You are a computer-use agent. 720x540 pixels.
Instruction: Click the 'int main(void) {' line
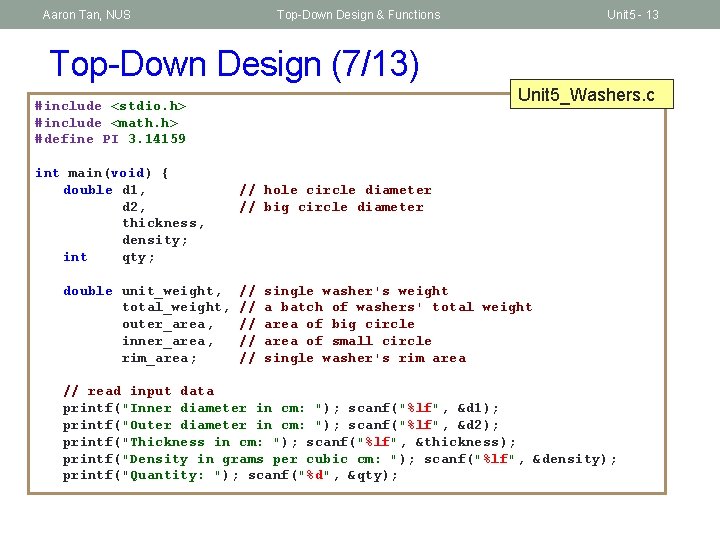pos(102,173)
